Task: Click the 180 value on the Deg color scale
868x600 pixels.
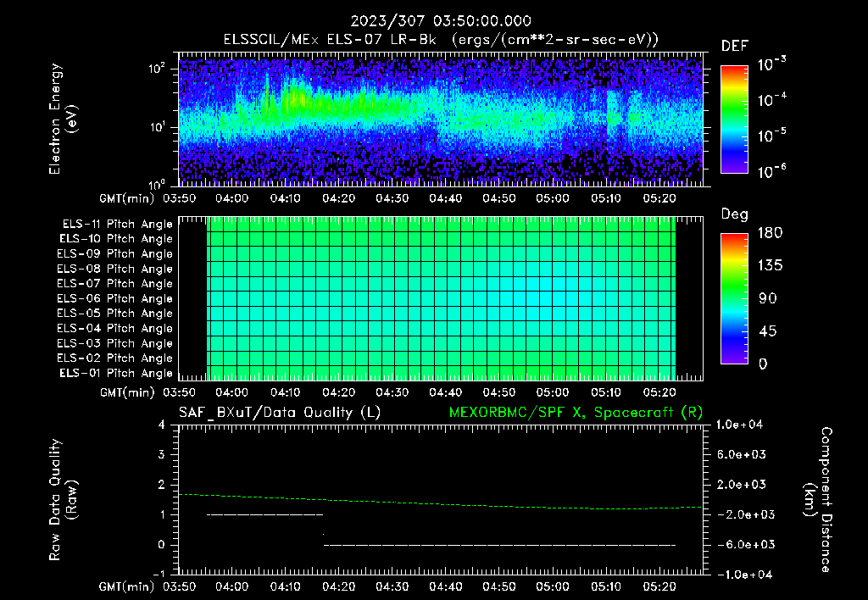Action: coord(770,233)
